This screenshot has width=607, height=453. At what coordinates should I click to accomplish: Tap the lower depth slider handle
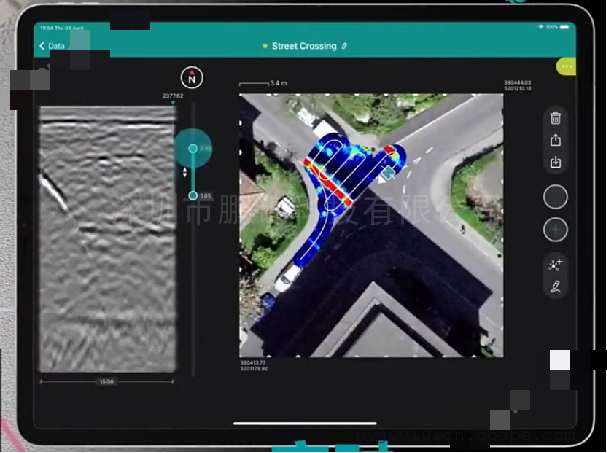[x=193, y=195]
